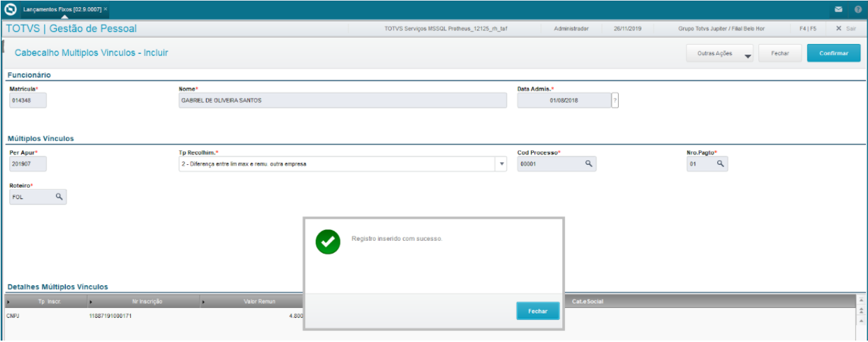Click the Confirmar button

(x=833, y=53)
